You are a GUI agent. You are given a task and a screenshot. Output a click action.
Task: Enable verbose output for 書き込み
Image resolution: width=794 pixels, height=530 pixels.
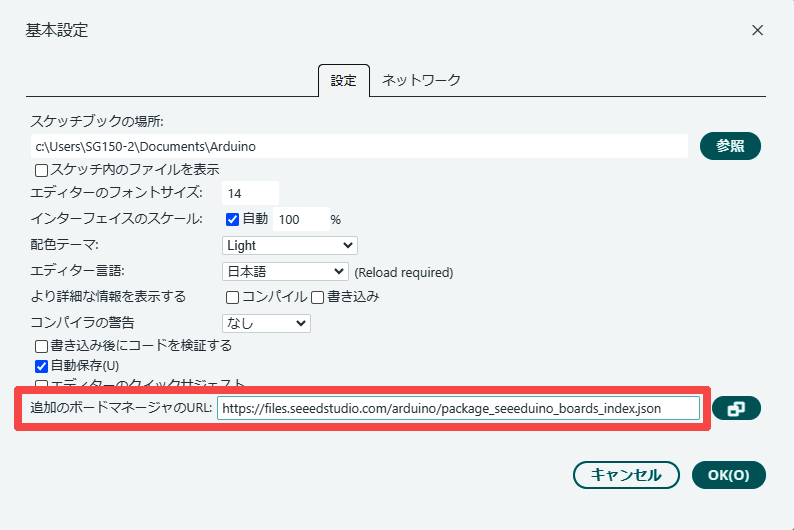click(x=317, y=297)
